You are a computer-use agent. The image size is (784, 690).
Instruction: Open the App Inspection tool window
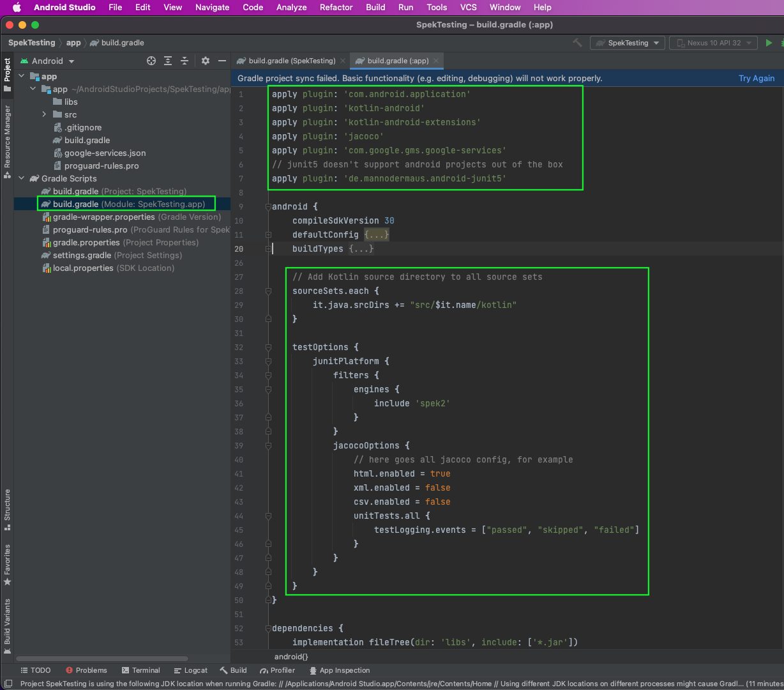pos(340,670)
